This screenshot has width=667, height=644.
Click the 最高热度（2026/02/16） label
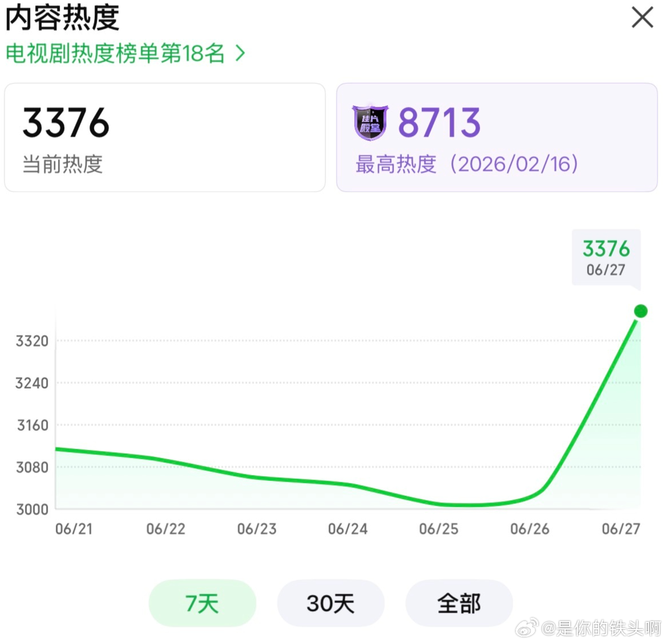tap(467, 164)
